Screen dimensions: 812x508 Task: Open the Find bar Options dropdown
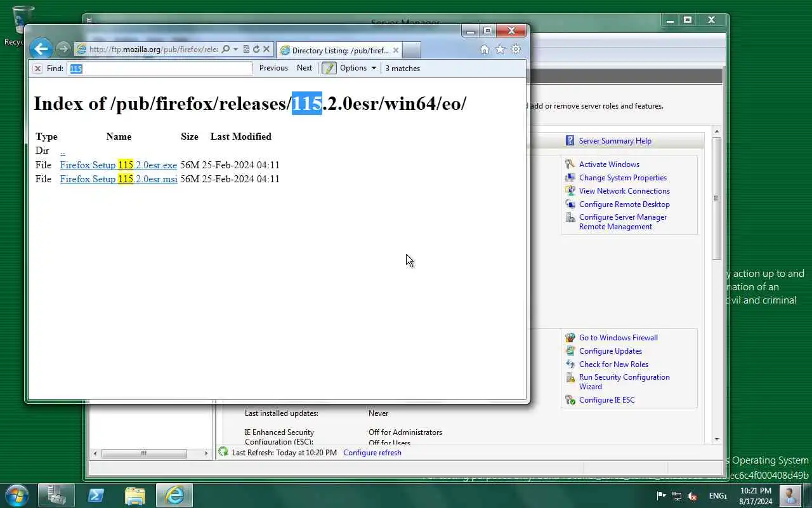(358, 68)
